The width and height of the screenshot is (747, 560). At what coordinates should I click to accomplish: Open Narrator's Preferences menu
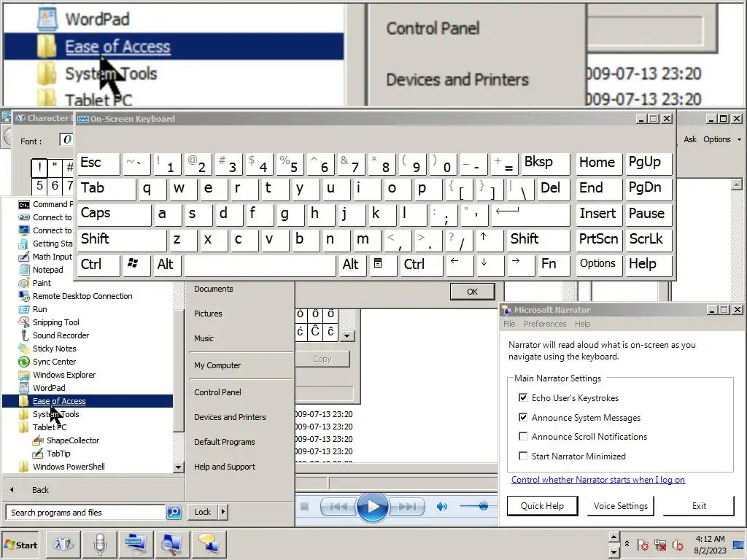pyautogui.click(x=545, y=324)
